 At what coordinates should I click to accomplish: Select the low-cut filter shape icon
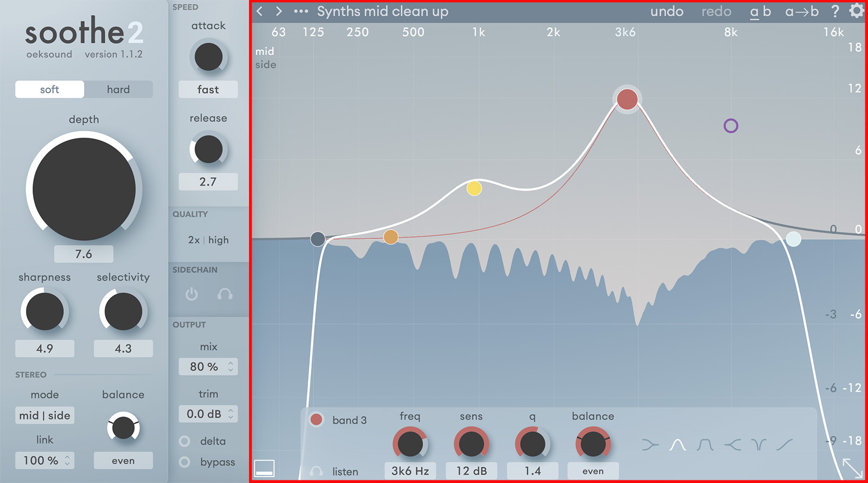click(650, 445)
